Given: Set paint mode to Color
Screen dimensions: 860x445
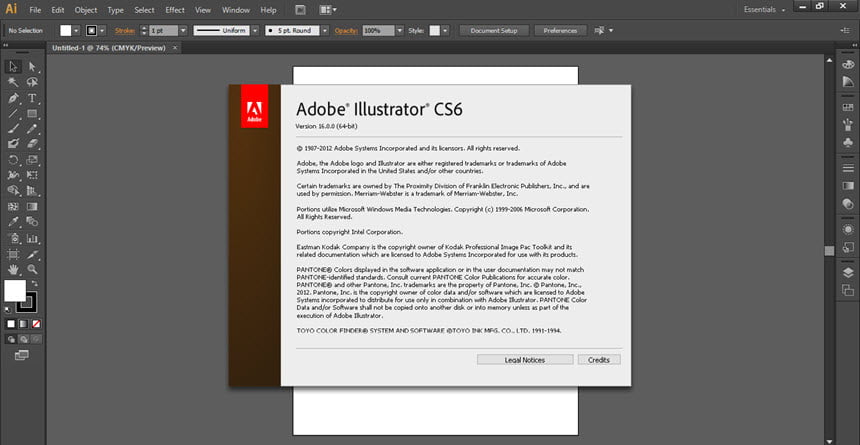Looking at the screenshot, I should (x=11, y=324).
